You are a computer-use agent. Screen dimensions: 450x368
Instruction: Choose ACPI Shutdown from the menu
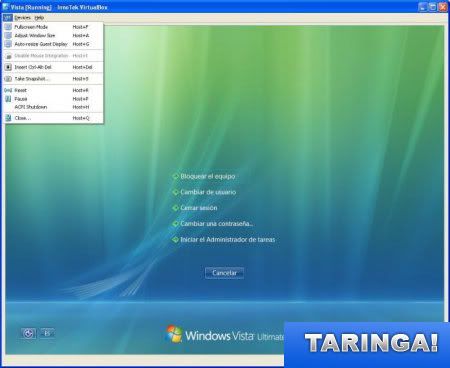pos(53,107)
